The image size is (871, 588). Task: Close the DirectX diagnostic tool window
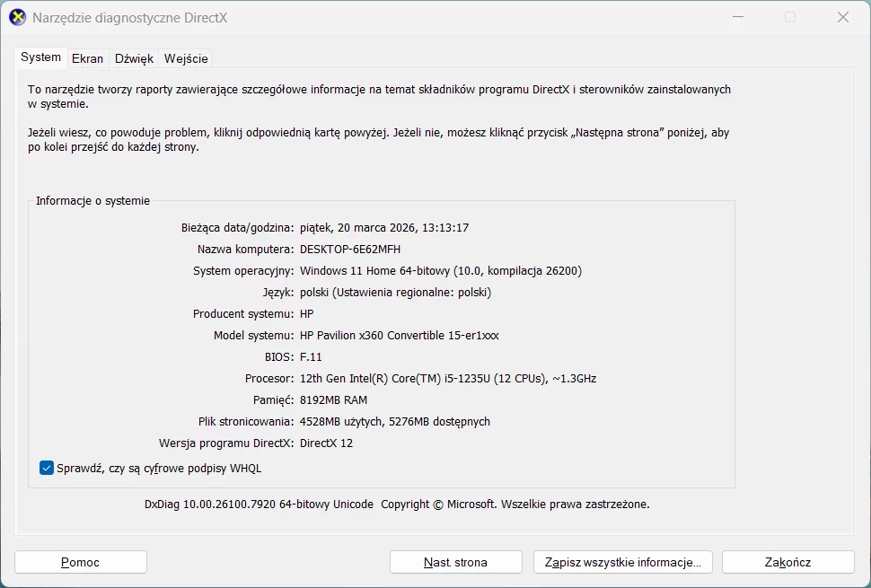[x=843, y=17]
